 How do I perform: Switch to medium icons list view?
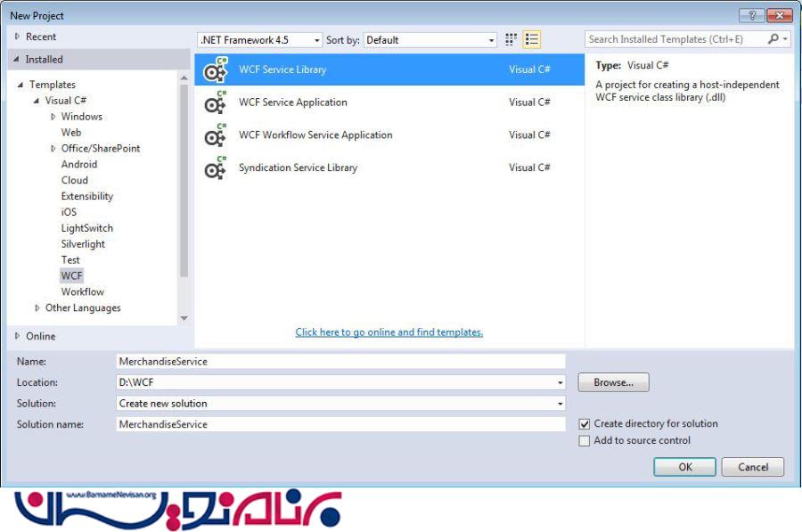[532, 39]
